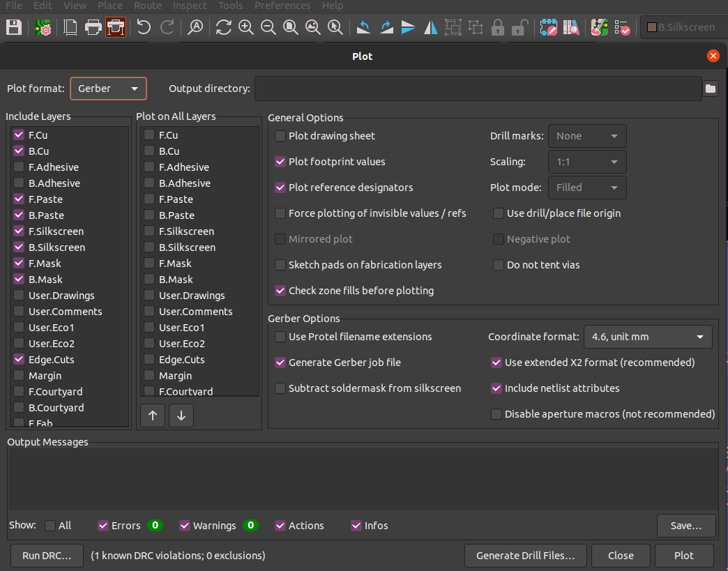728x571 pixels.
Task: Toggle Use Protel filename extensions
Action: tap(280, 337)
